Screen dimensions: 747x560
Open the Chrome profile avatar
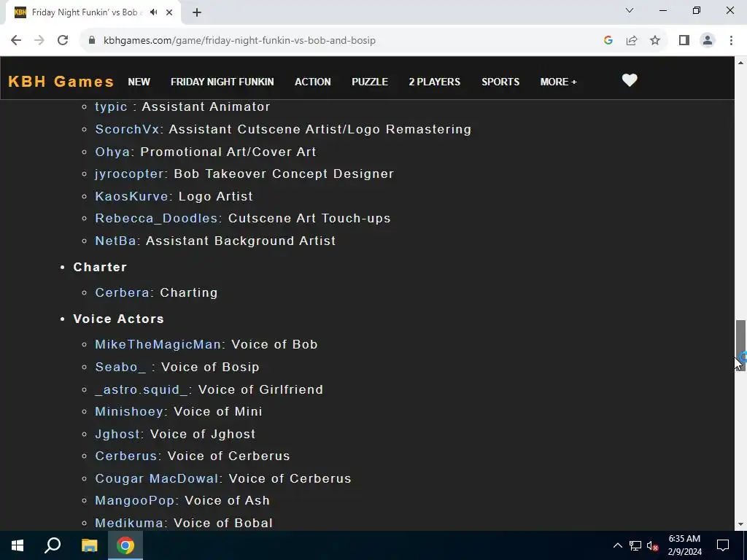pos(708,41)
